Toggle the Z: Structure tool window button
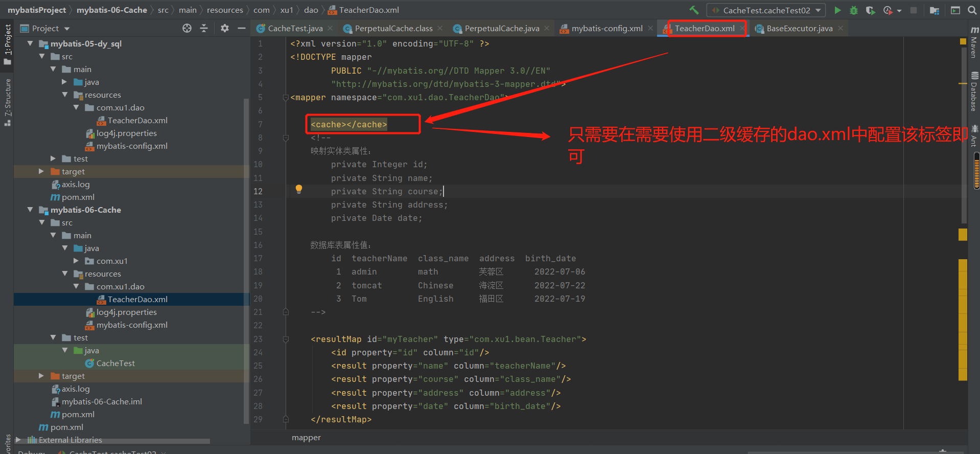980x454 pixels. click(7, 102)
